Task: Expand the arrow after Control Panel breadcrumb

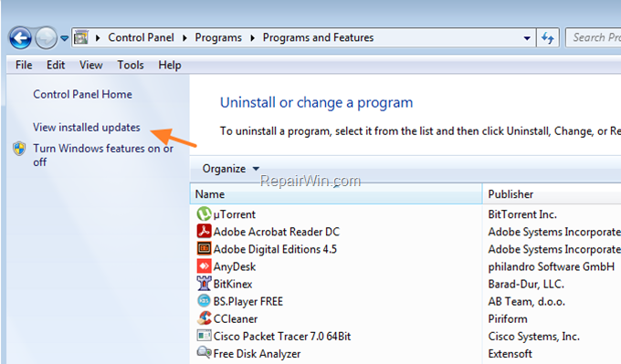Action: 184,38
